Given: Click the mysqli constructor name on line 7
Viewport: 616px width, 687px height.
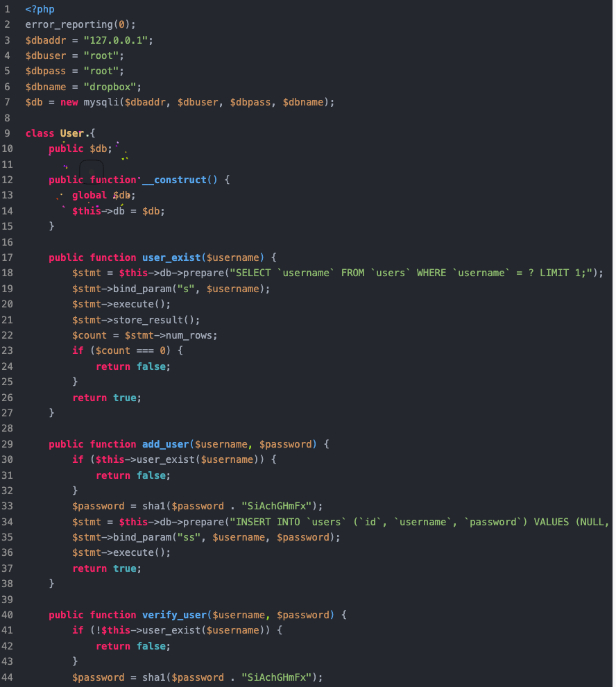Looking at the screenshot, I should [x=101, y=102].
